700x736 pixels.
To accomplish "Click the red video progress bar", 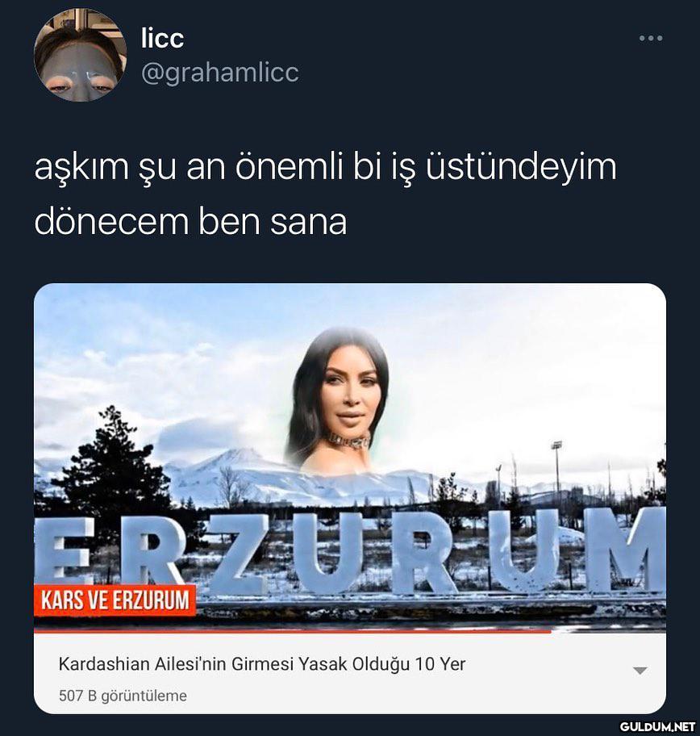I will 292,631.
